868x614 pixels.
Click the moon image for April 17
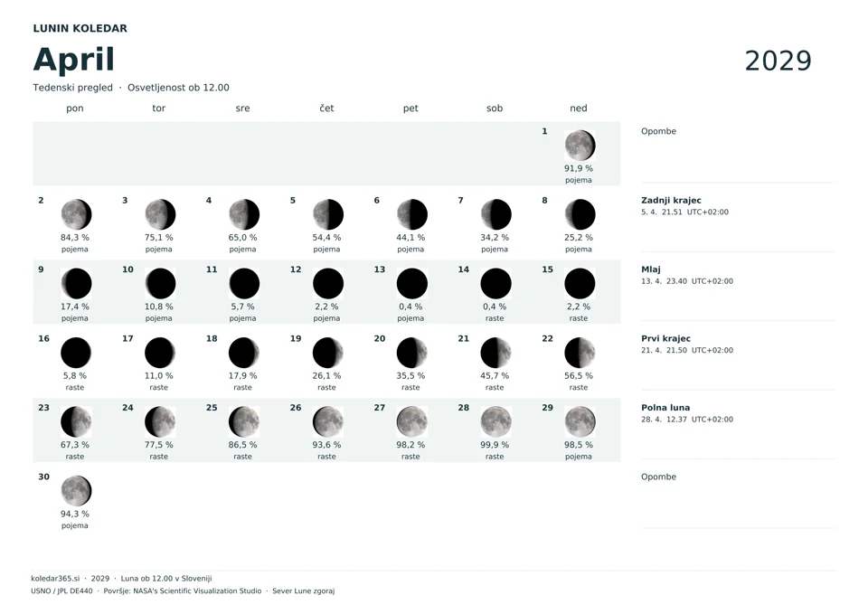coord(160,354)
